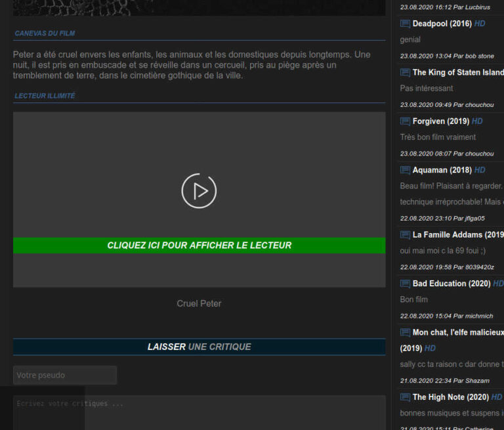Click the comment icon next to Mon chat, l'elfe malicieux
Image resolution: width=504 pixels, height=430 pixels.
tap(405, 333)
